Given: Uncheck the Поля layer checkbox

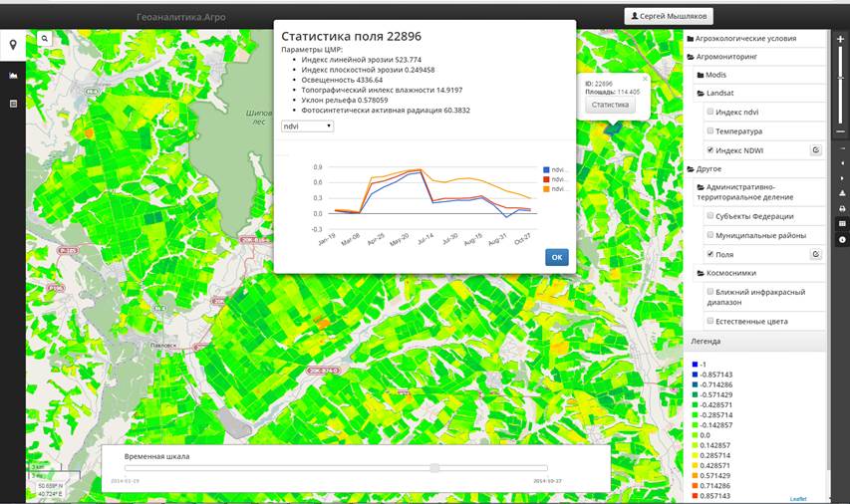Looking at the screenshot, I should click(x=710, y=254).
